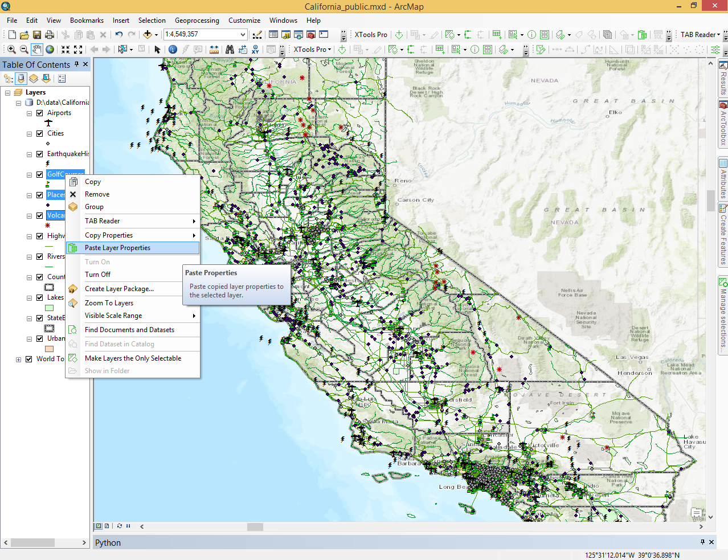Switch to Data View button below the map
728x560 pixels.
point(99,526)
